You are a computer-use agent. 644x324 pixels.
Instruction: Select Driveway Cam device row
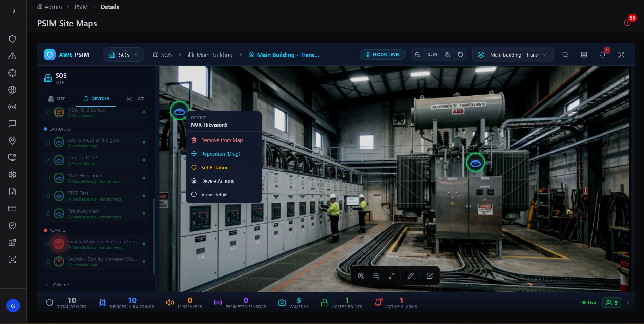[x=95, y=214]
